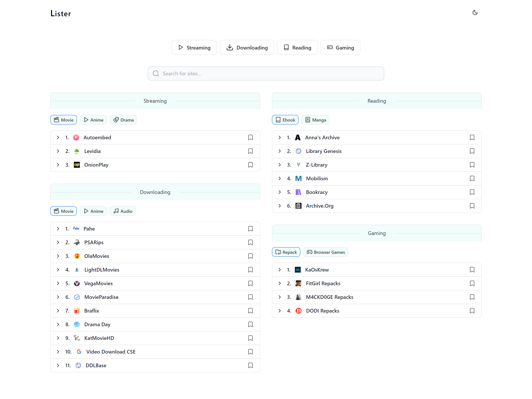Click the Pahe site logo icon

(76, 229)
